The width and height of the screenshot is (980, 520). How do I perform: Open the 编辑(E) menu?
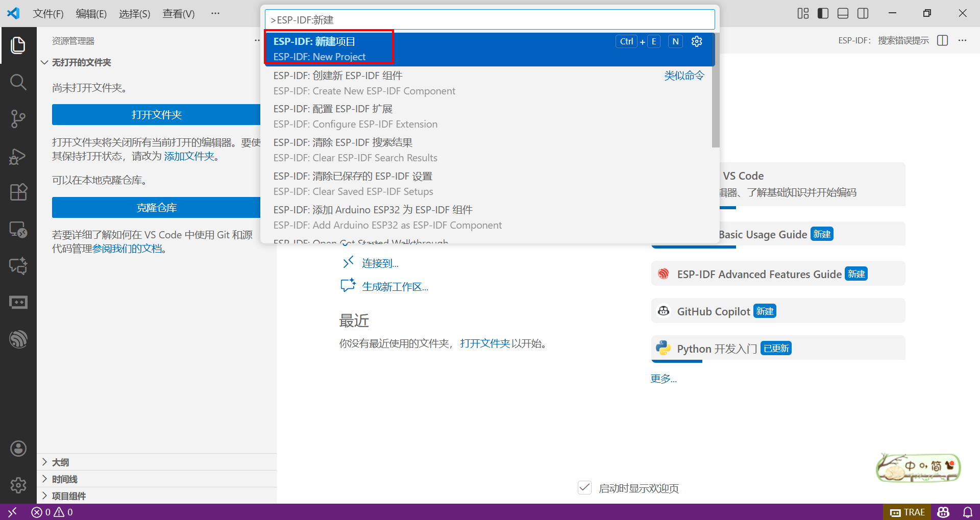[x=91, y=14]
